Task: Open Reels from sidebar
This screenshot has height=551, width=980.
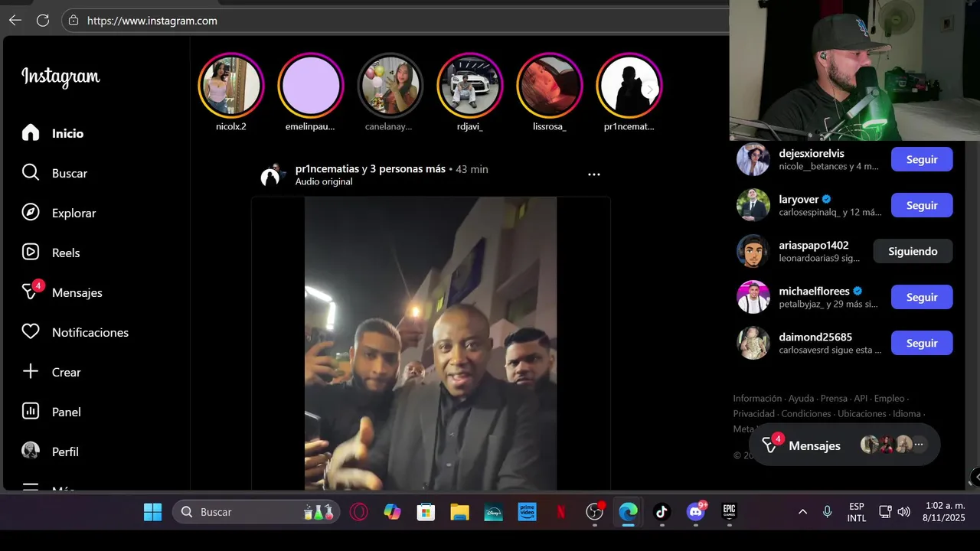Action: click(x=51, y=253)
